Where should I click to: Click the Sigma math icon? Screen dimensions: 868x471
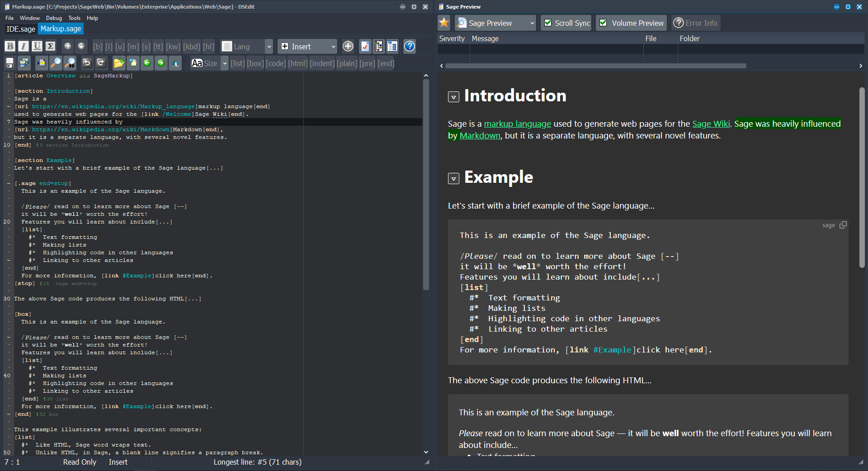(51, 46)
